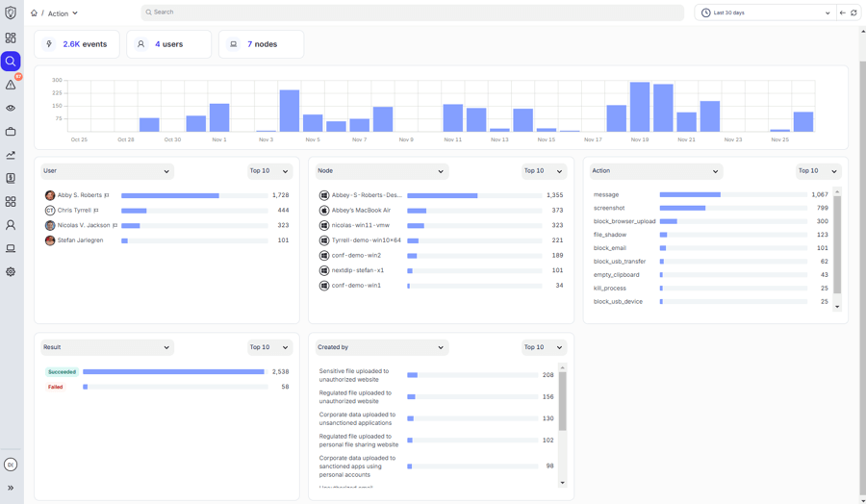Open the eye visibility icon in sidebar

point(11,108)
